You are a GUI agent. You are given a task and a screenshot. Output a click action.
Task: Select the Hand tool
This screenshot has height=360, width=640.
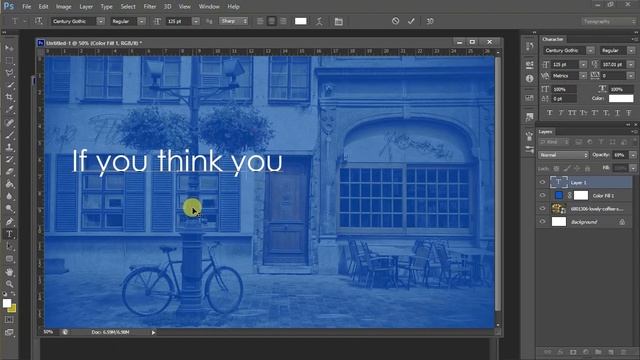click(x=9, y=272)
